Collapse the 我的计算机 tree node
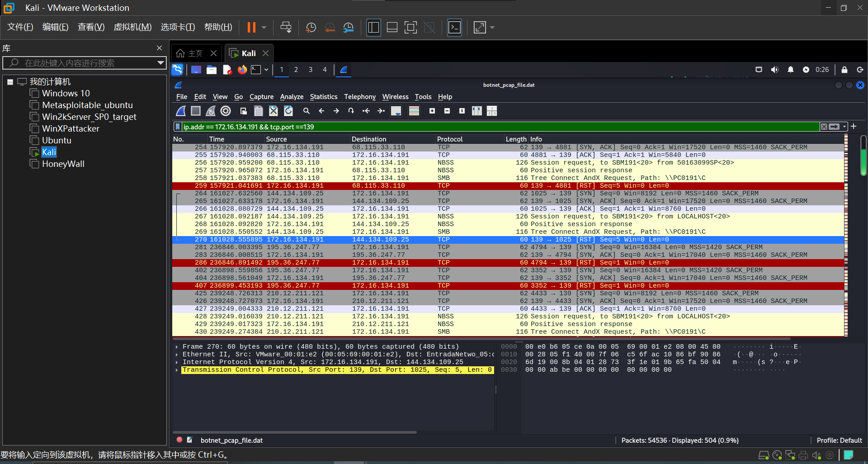 tap(10, 82)
